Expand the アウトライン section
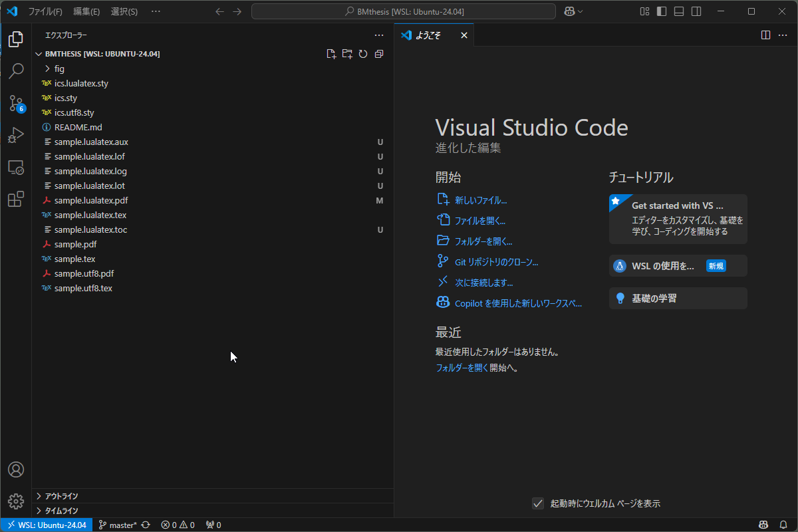798x532 pixels. click(x=213, y=496)
